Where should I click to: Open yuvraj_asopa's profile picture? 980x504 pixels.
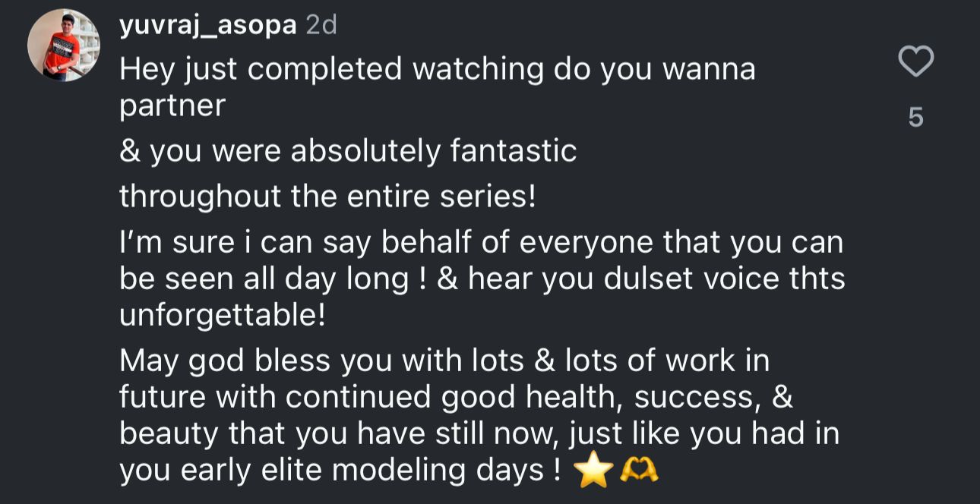(x=63, y=46)
